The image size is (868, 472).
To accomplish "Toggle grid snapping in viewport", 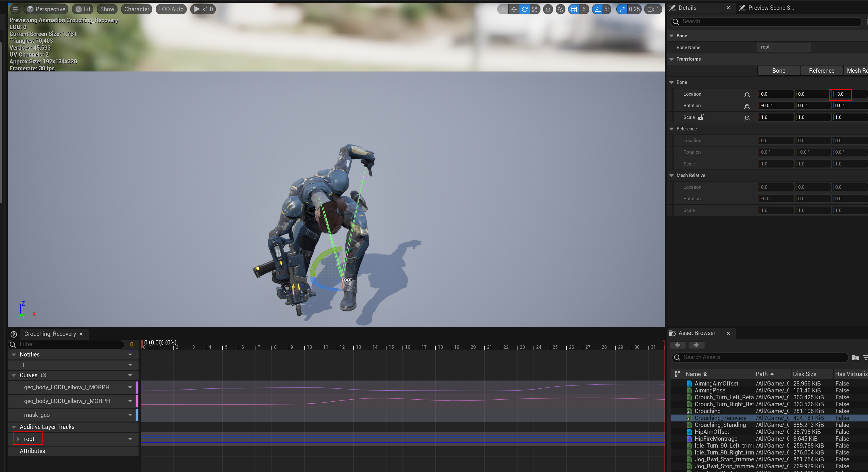I will [x=573, y=9].
